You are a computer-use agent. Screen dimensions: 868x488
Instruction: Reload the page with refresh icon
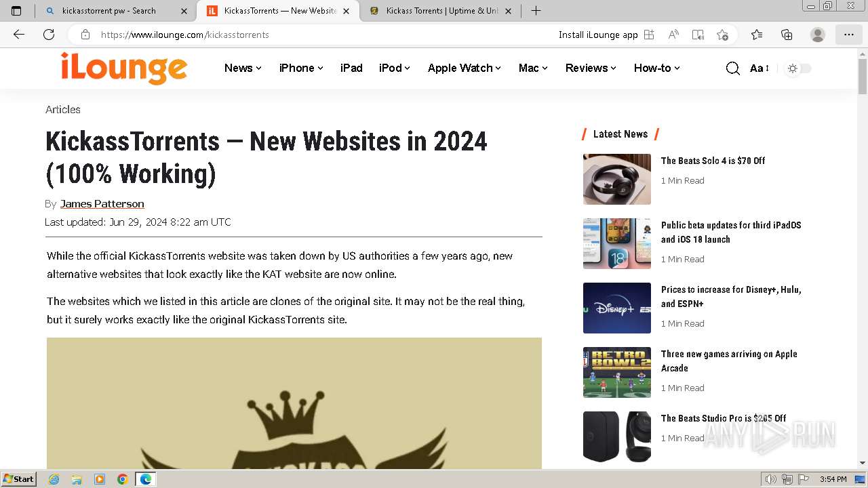tap(49, 35)
